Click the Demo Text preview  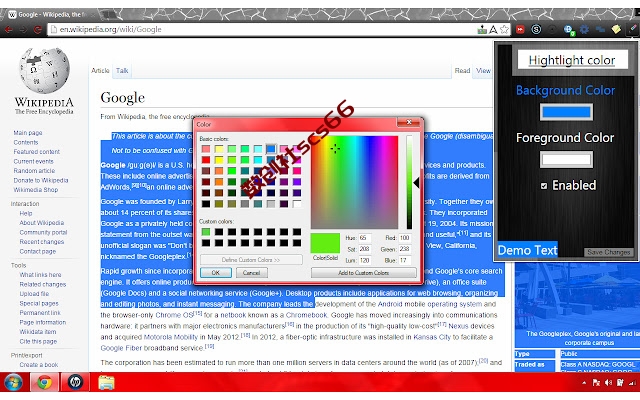527,250
